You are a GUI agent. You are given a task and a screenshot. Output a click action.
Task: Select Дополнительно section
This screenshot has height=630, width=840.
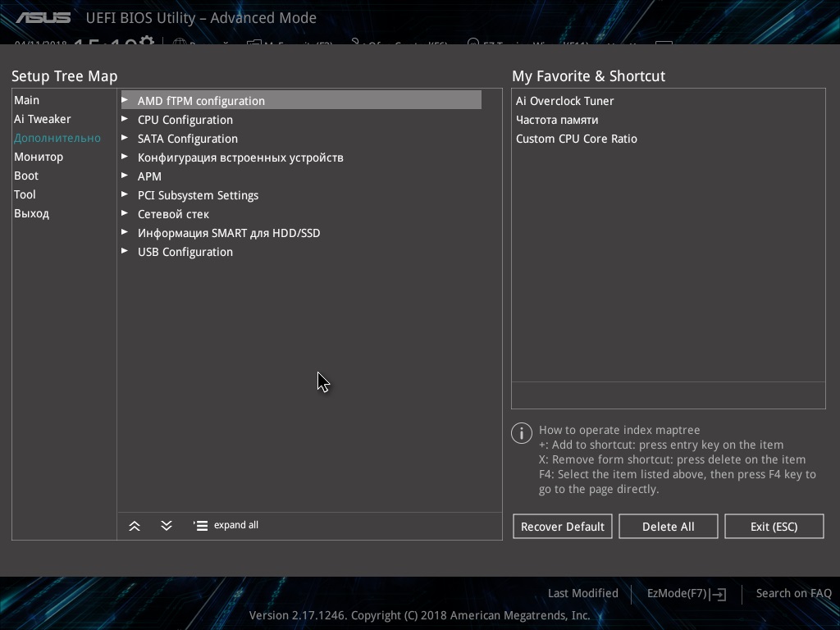coord(57,138)
